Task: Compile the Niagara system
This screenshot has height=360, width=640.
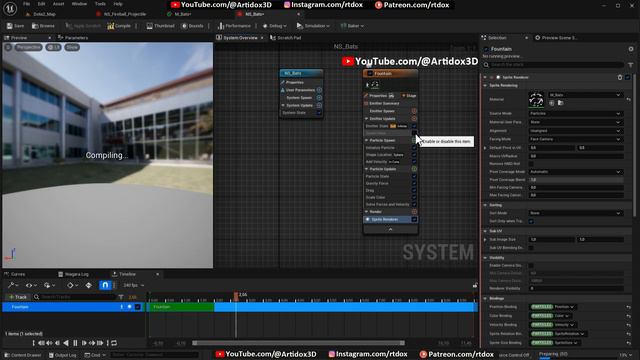Action: [x=119, y=26]
